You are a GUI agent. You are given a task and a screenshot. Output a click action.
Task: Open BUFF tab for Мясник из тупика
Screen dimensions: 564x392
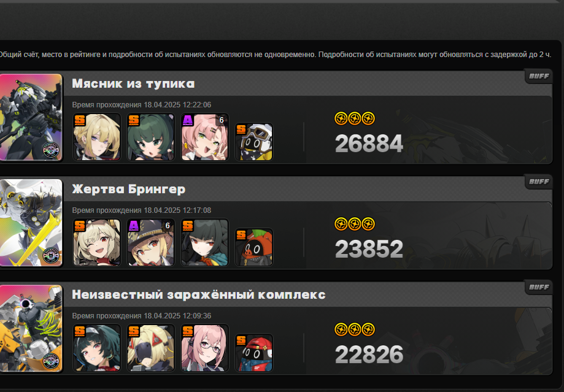538,76
